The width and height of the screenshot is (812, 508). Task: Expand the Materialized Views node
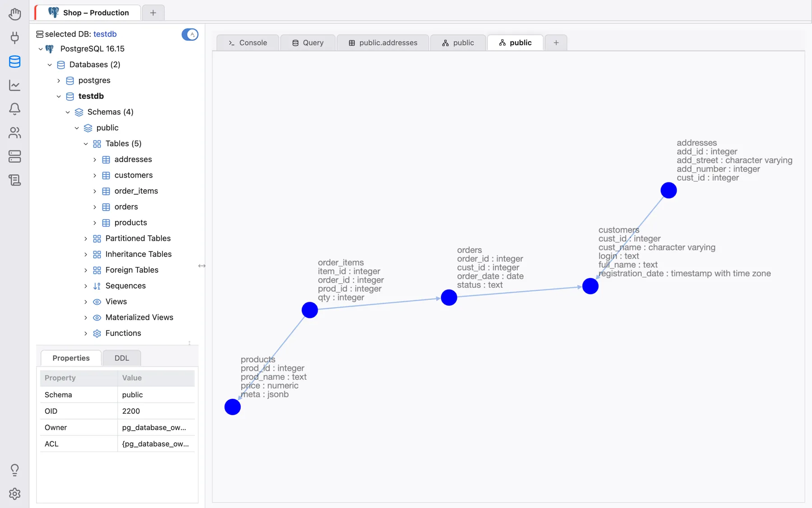pyautogui.click(x=86, y=317)
